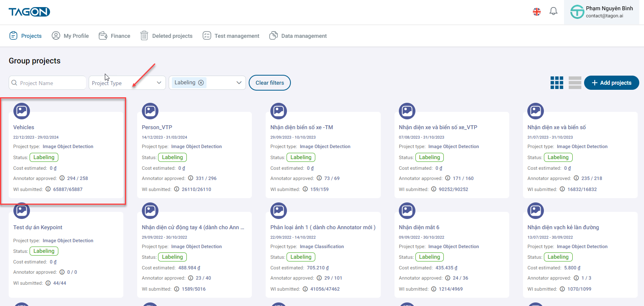Click Annotator approved info icon on Person_VTP
This screenshot has height=306, width=644.
pyautogui.click(x=191, y=178)
